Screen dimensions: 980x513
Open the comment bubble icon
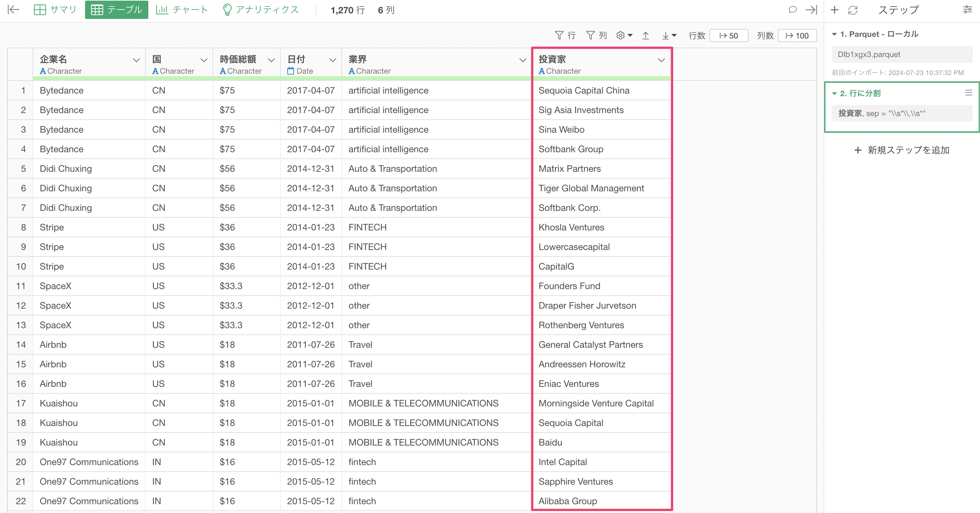793,9
